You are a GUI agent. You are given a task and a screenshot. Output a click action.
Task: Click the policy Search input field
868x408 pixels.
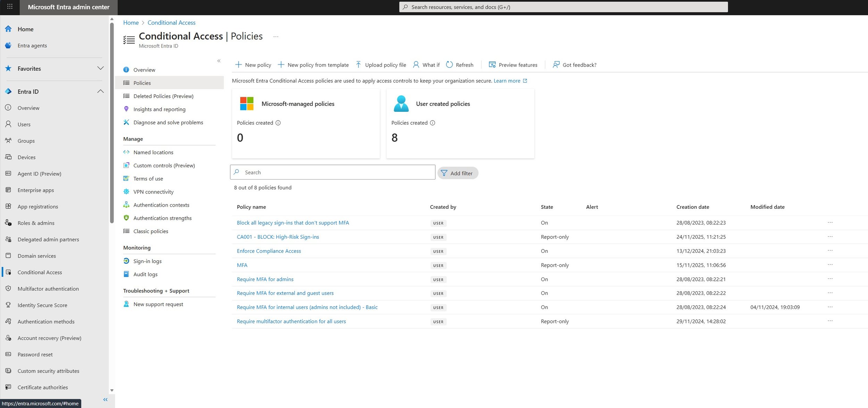tap(332, 172)
